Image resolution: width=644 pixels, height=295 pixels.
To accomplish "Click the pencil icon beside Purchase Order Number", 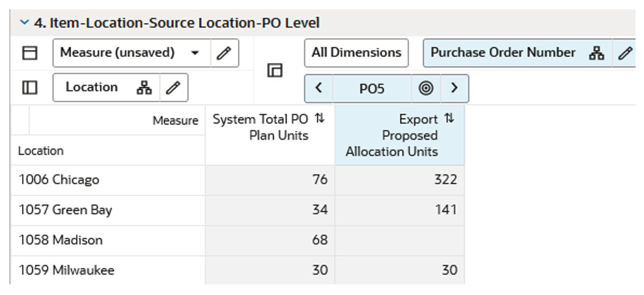I will (626, 53).
